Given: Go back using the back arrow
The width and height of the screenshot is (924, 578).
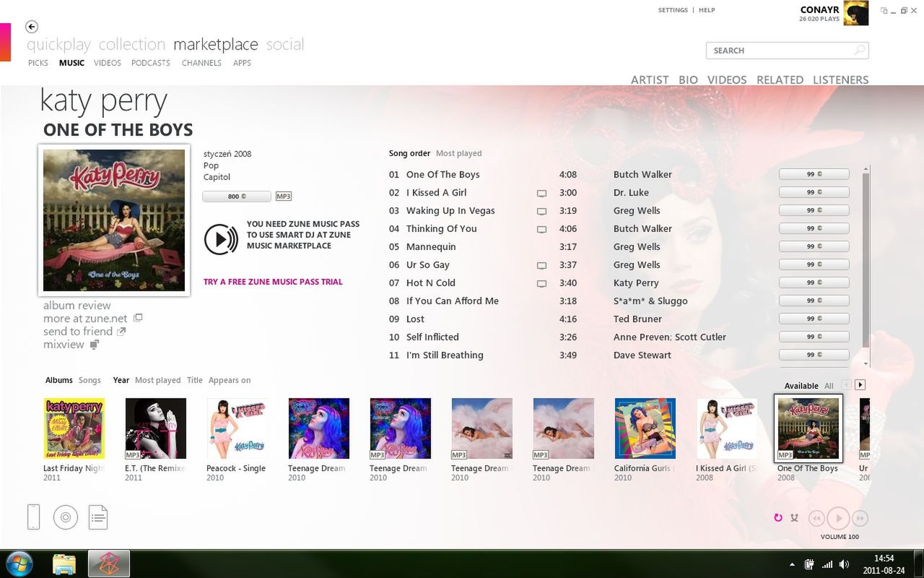Looking at the screenshot, I should point(32,27).
